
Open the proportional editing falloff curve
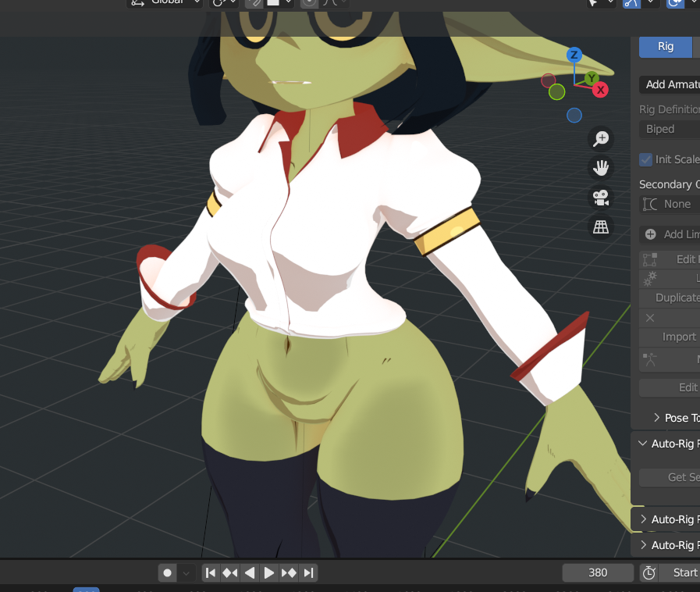point(334,3)
